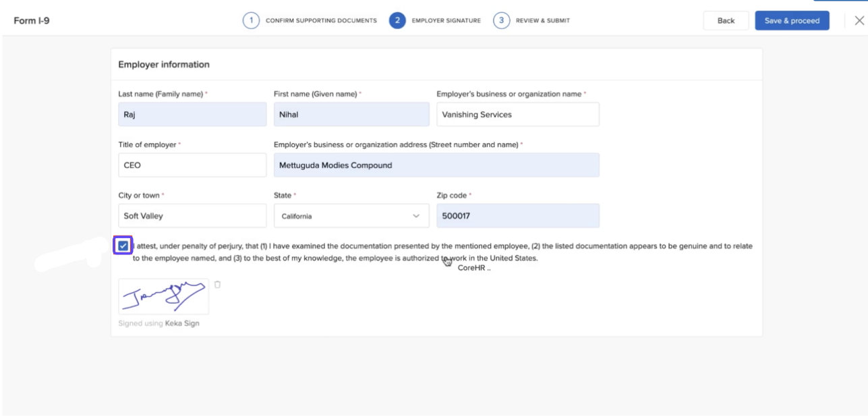Image resolution: width=868 pixels, height=417 pixels.
Task: Uncheck the perjury attestation checkbox
Action: pyautogui.click(x=123, y=246)
